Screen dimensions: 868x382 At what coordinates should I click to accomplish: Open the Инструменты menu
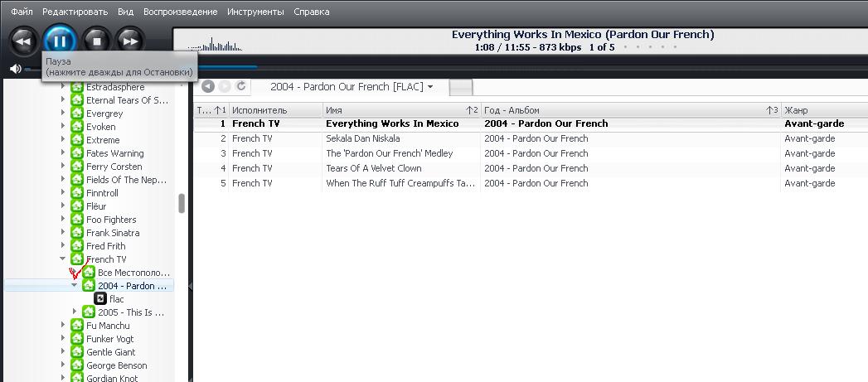pyautogui.click(x=255, y=12)
